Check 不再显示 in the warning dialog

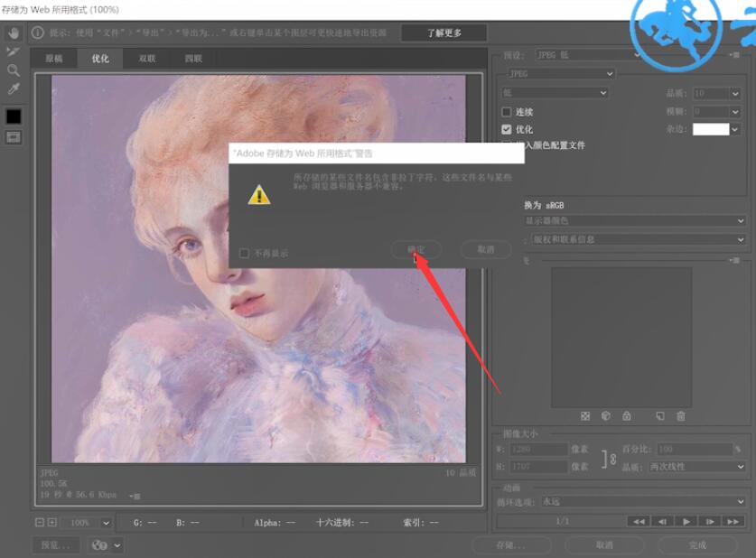[x=245, y=253]
